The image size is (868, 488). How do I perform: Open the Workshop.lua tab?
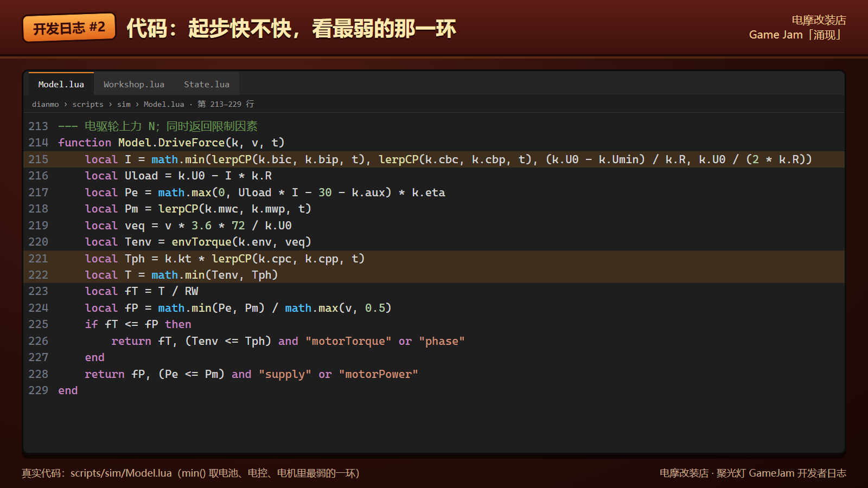pos(134,84)
